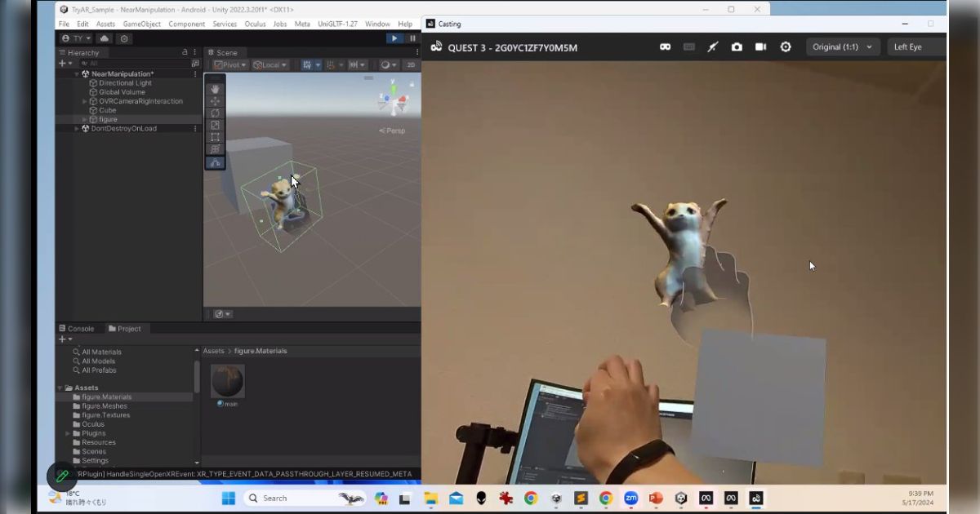
Task: Select the Hand view tool in Scene
Action: pyautogui.click(x=215, y=89)
